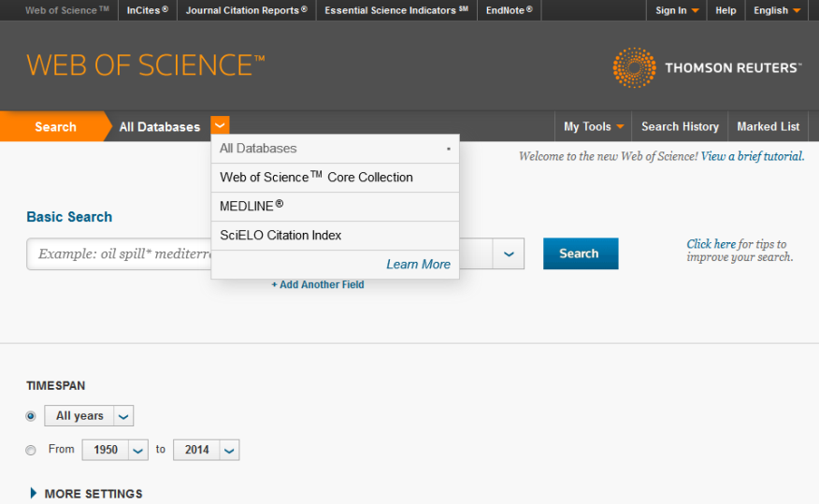Expand the Sign In menu
Screen dimensions: 819x504
click(x=677, y=10)
